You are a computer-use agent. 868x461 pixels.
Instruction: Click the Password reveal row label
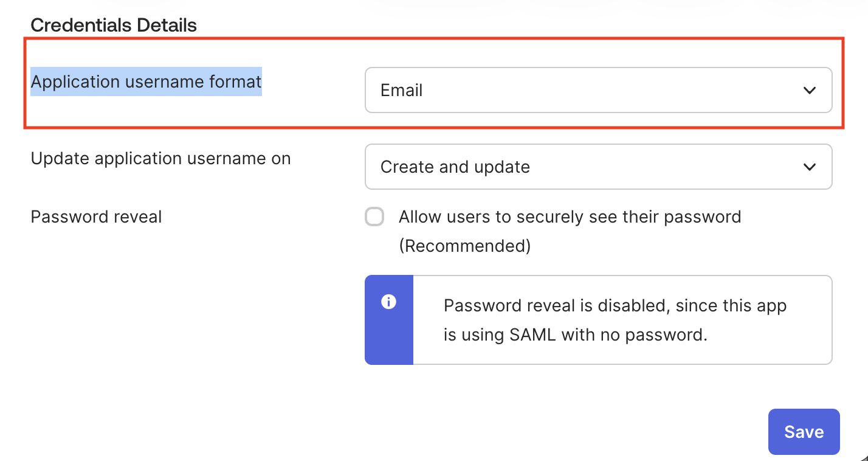pyautogui.click(x=95, y=217)
